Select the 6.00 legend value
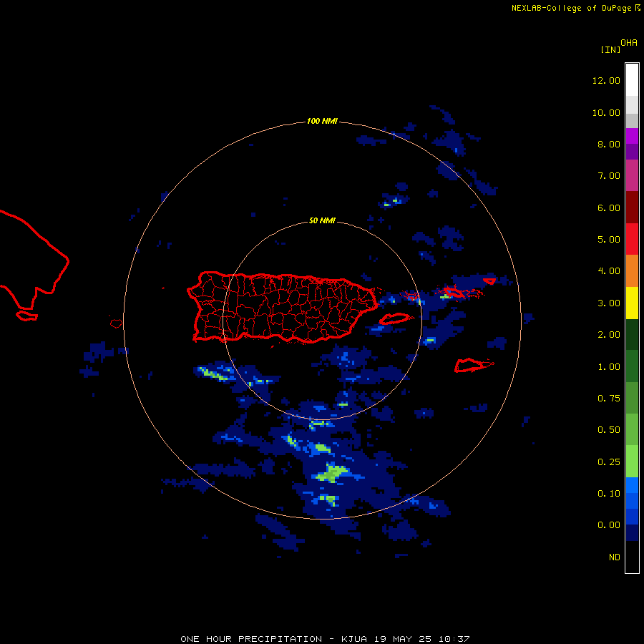 [x=608, y=208]
